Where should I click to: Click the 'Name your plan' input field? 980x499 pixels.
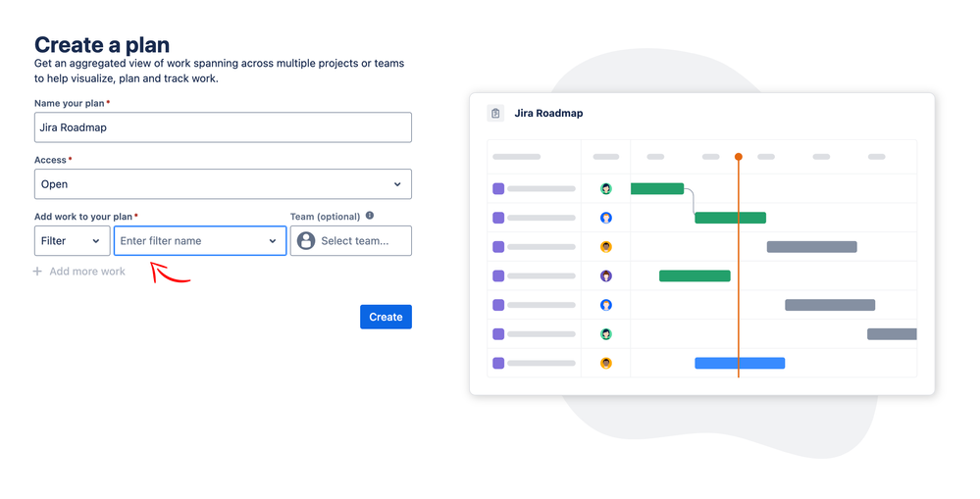point(223,127)
